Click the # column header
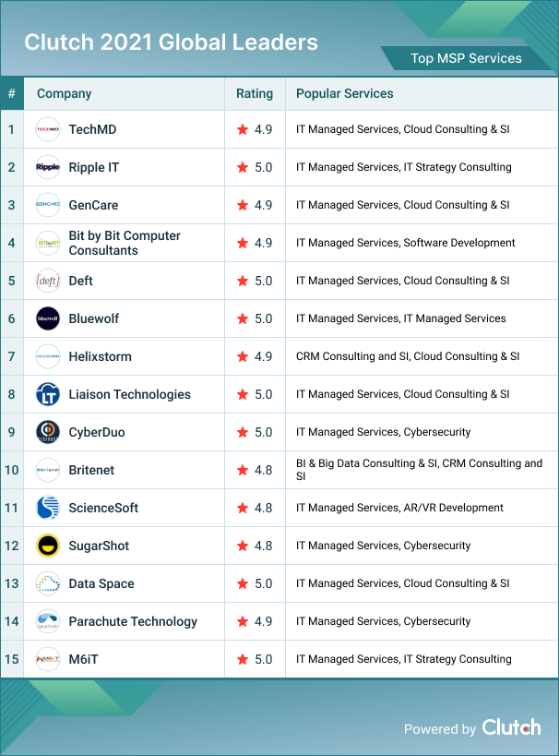Image resolution: width=559 pixels, height=756 pixels. click(x=12, y=93)
